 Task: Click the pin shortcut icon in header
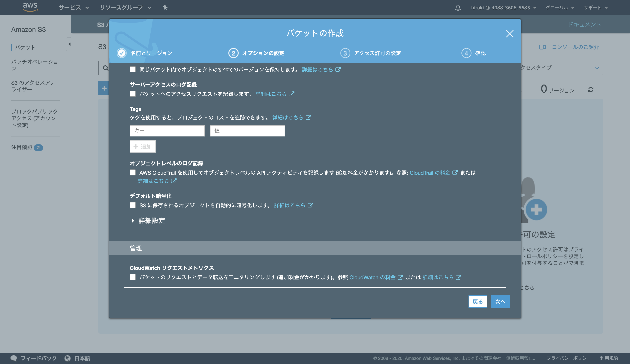pos(165,7)
